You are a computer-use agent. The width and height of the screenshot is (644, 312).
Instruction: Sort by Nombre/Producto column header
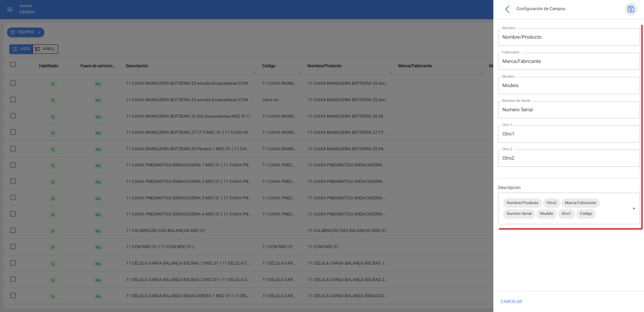pyautogui.click(x=324, y=66)
